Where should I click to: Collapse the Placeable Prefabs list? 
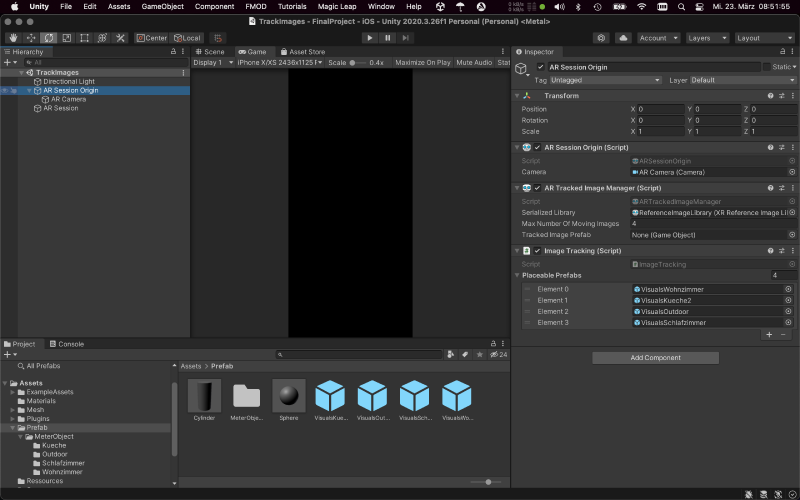pos(517,275)
